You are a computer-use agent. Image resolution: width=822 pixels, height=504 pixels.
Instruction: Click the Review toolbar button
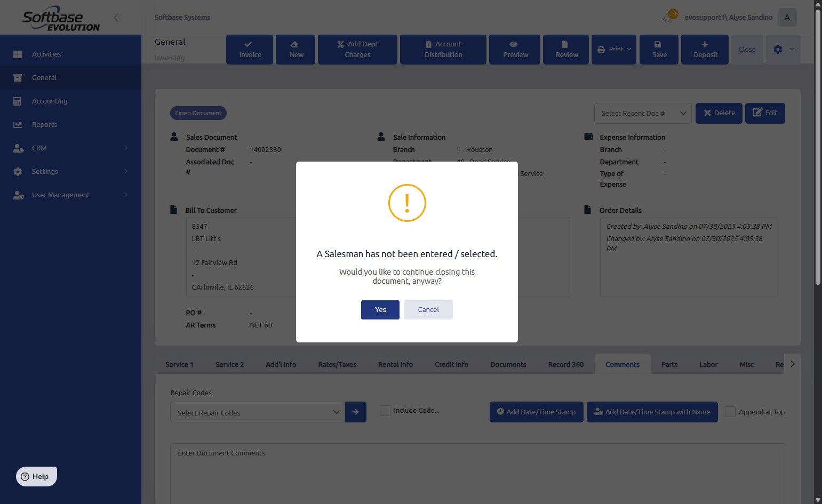tap(566, 50)
